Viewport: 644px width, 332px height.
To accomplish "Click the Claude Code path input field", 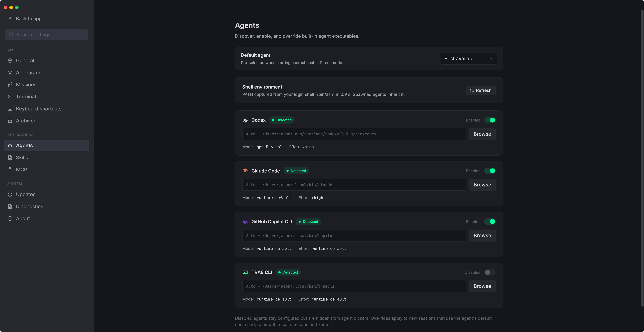I will click(x=354, y=185).
